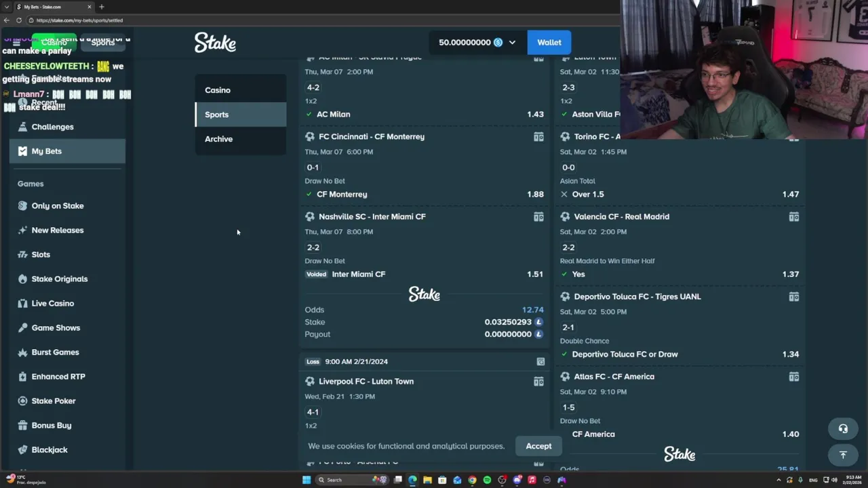
Task: Open the Stake Originals link
Action: (60, 279)
